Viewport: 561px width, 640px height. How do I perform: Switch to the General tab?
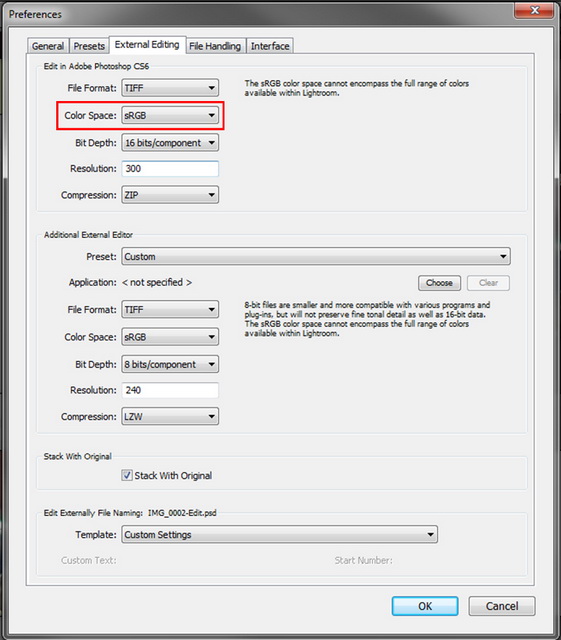[48, 46]
